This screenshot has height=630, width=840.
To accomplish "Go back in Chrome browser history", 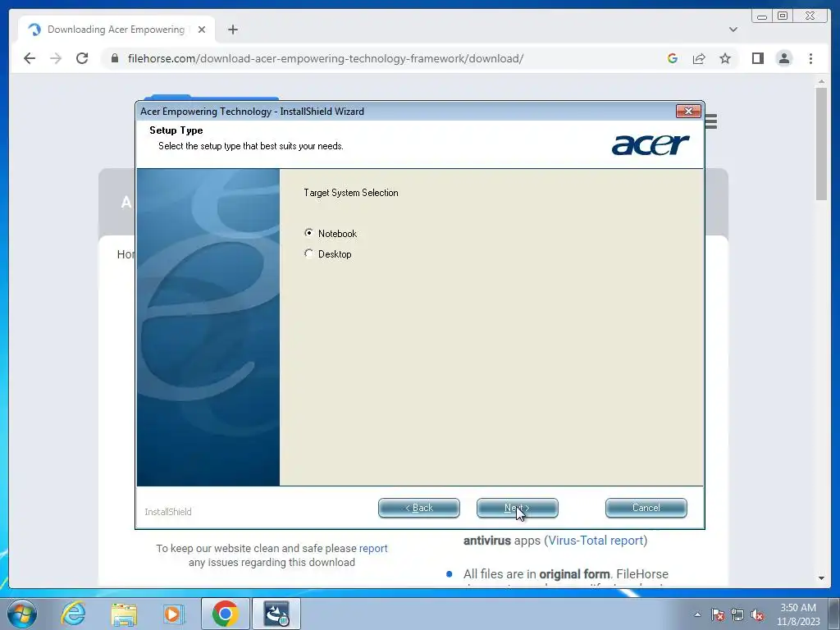I will 30,58.
